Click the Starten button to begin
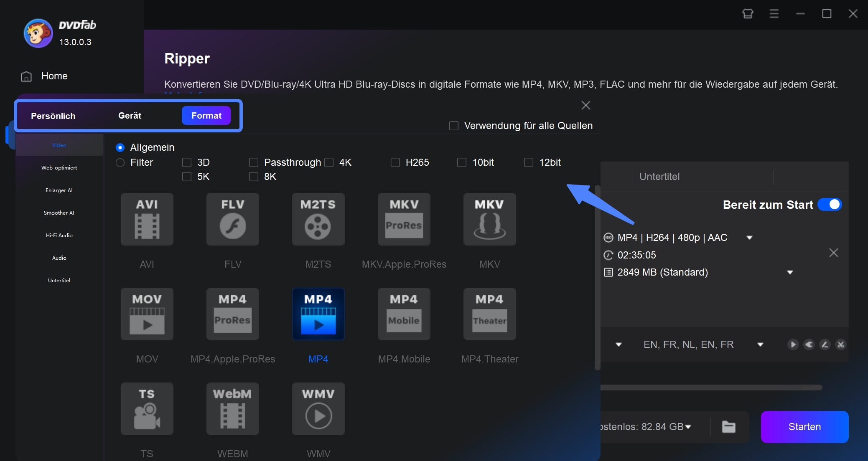The image size is (868, 461). pos(804,426)
